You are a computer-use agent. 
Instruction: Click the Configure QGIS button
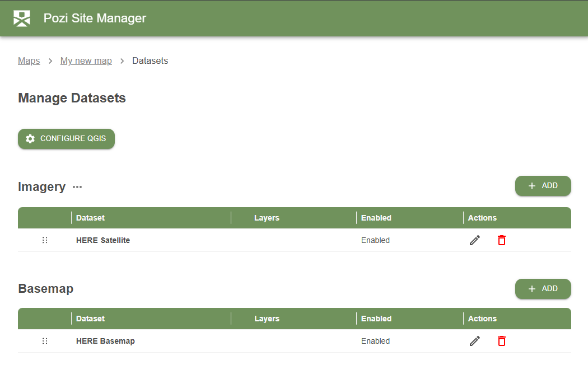(66, 138)
